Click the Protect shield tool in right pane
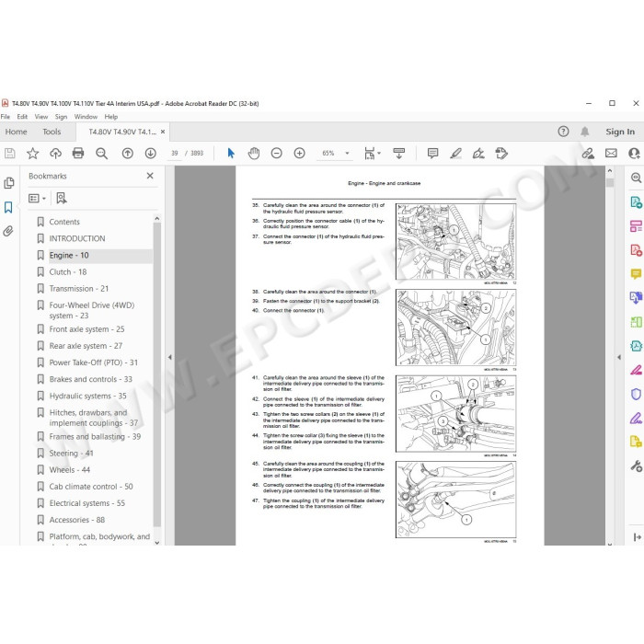 pyautogui.click(x=636, y=394)
